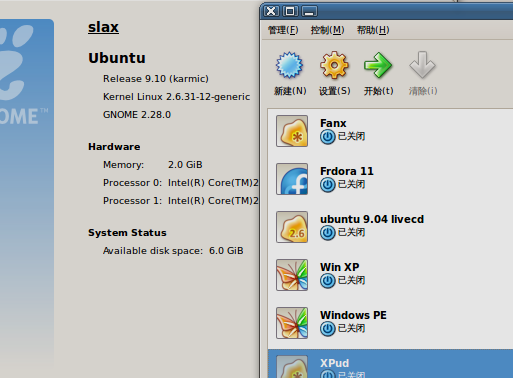
Task: Maximize the VirtualBox window
Action: pyautogui.click(x=290, y=11)
